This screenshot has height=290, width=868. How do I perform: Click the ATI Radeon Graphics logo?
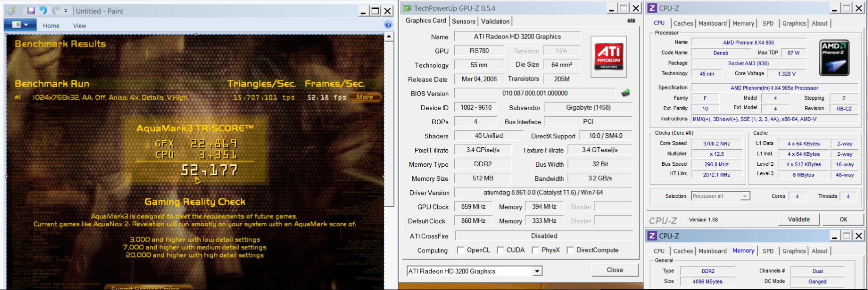[609, 57]
